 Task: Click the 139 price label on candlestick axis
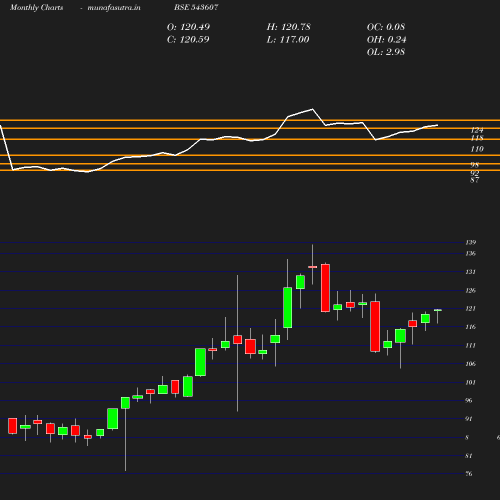click(x=471, y=242)
